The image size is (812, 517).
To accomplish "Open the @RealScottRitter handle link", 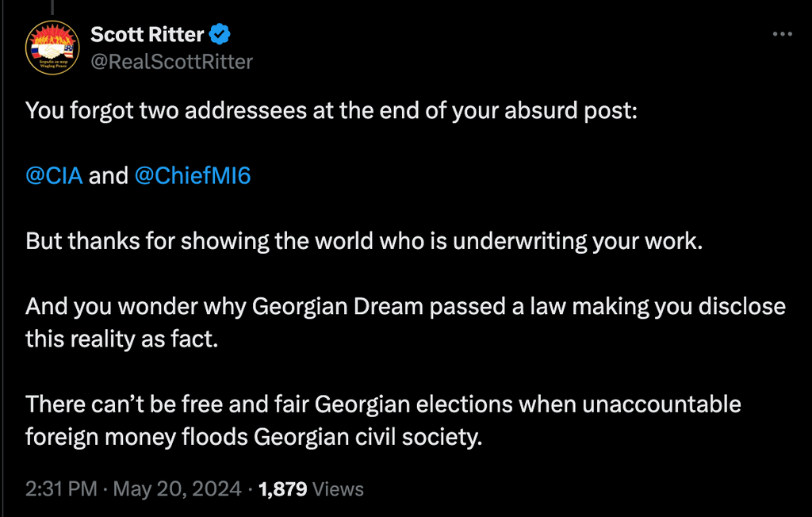I will (x=171, y=61).
